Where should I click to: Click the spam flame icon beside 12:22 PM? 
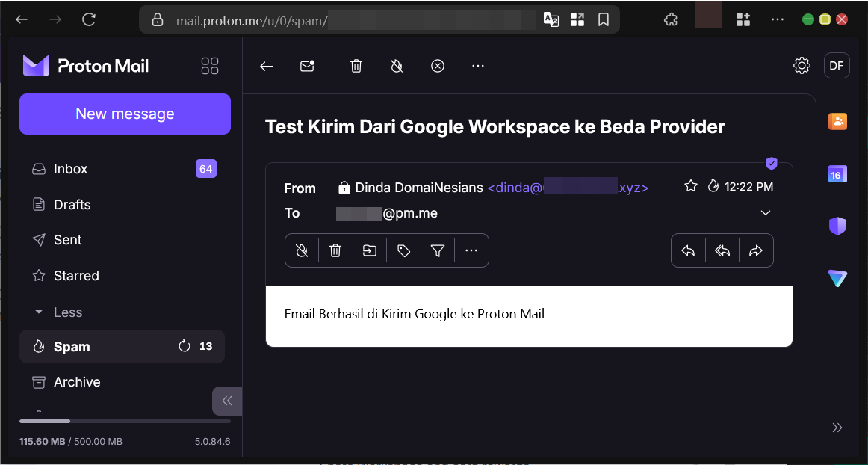pyautogui.click(x=713, y=186)
